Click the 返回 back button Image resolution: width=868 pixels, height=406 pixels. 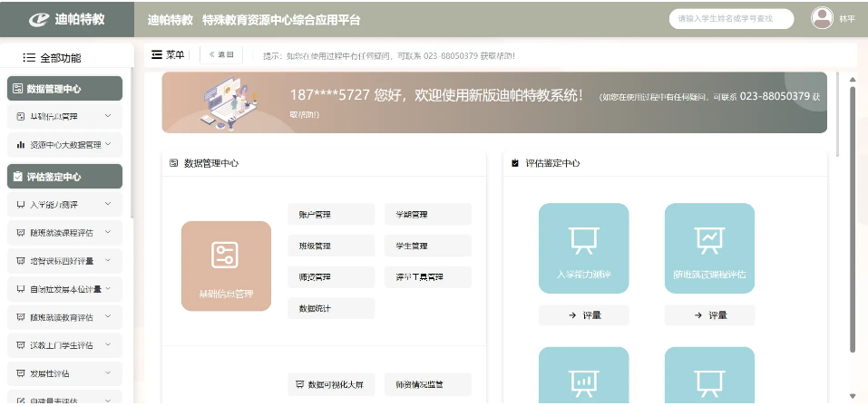pyautogui.click(x=221, y=54)
